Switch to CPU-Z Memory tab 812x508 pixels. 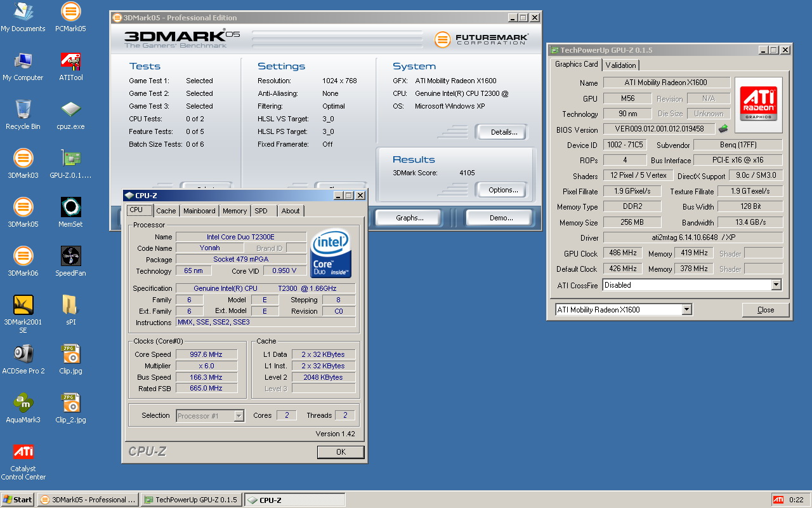click(x=235, y=211)
